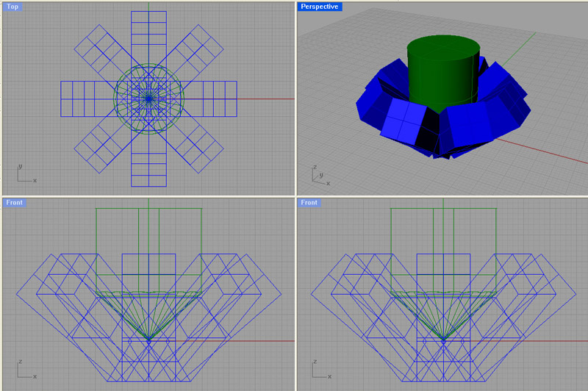Select the green cylinder in Perspective view
This screenshot has height=391, width=588.
pos(443,73)
